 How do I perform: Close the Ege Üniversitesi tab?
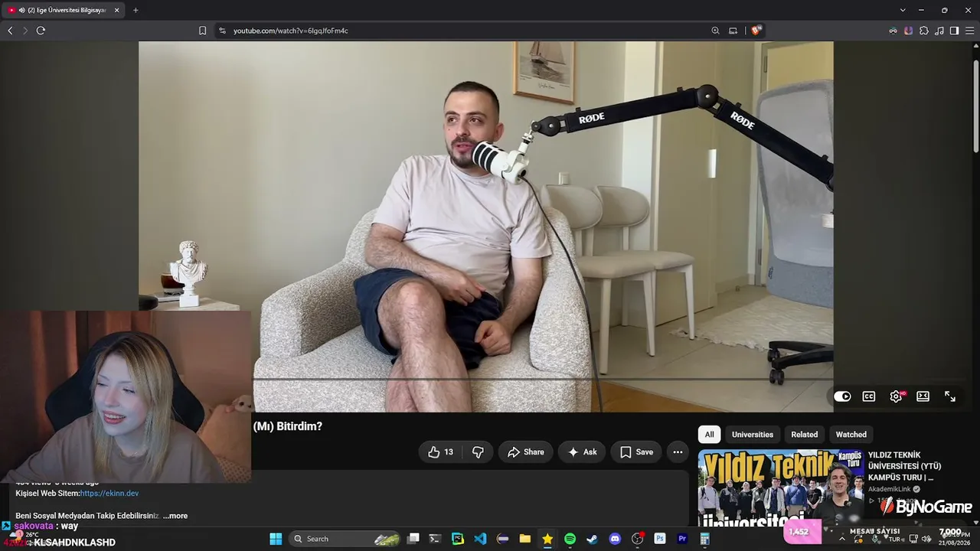(116, 10)
